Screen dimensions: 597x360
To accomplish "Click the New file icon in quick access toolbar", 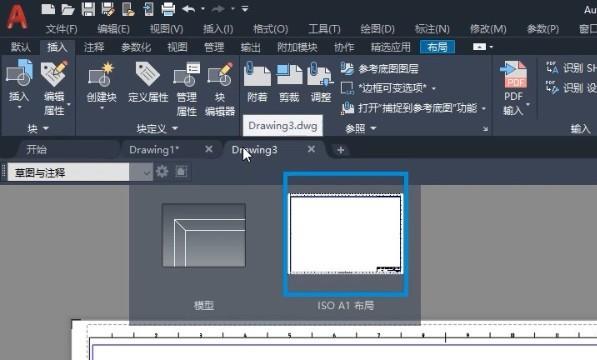I will tap(48, 9).
